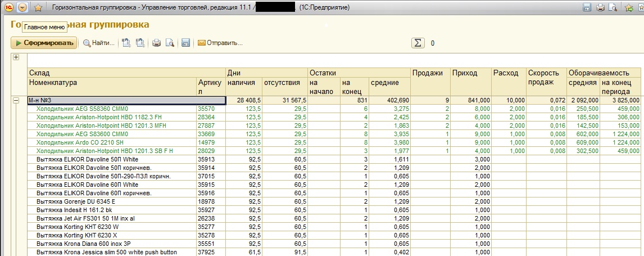Add to favorites star with green arrow
Viewport: 644px width, 256px height.
(629, 7)
